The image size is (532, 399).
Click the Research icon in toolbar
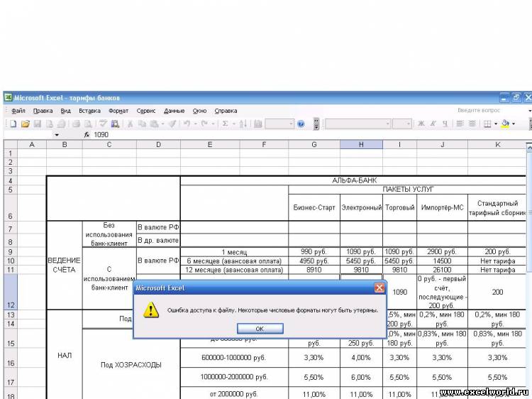click(115, 124)
